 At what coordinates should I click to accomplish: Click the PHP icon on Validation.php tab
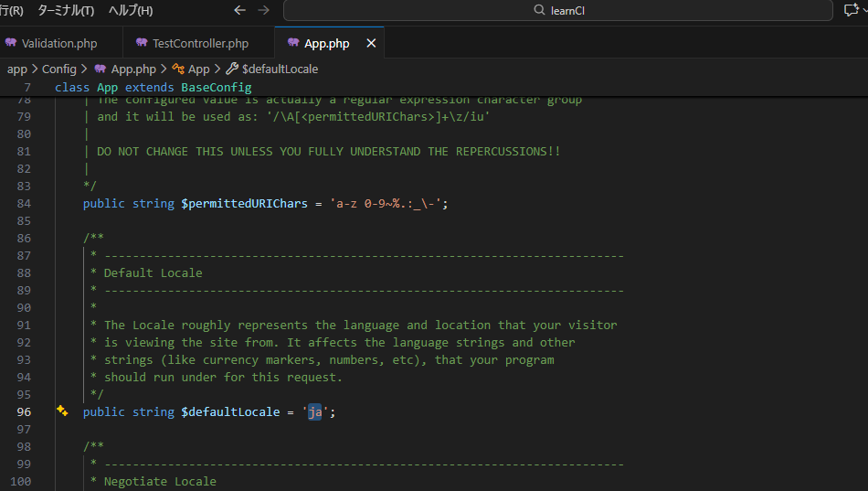(x=11, y=43)
